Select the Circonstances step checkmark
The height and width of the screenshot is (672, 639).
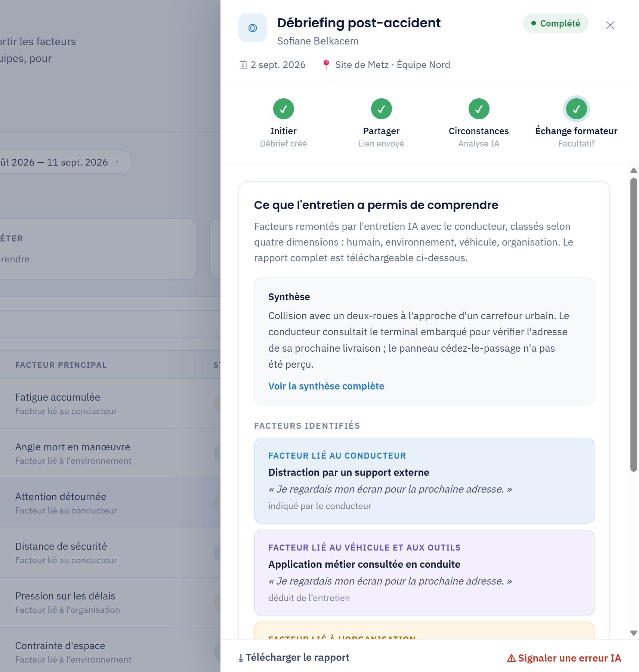pyautogui.click(x=479, y=109)
